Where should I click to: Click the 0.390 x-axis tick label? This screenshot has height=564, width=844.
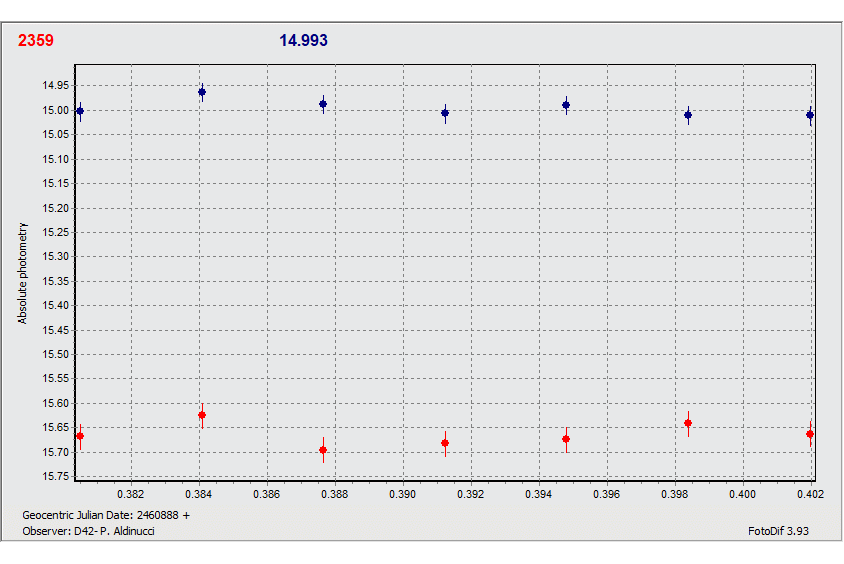(403, 494)
